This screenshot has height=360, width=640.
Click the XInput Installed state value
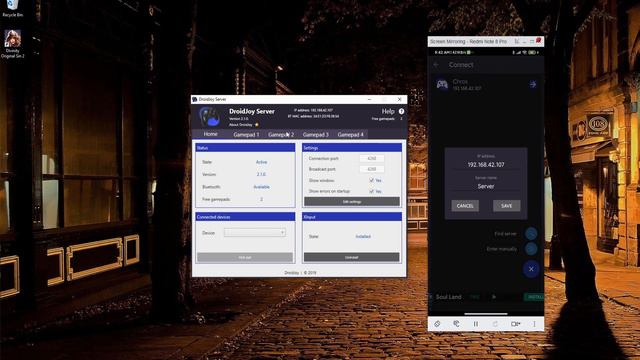(363, 236)
